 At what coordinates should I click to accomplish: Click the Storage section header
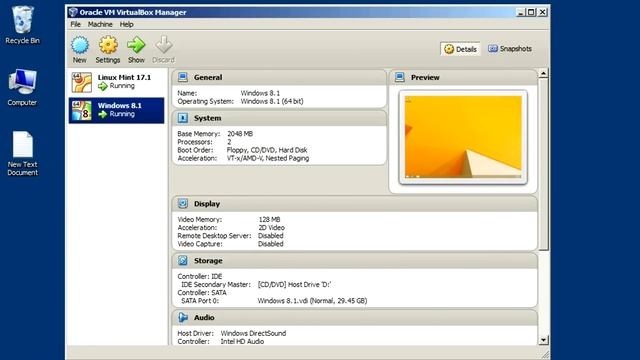355,260
